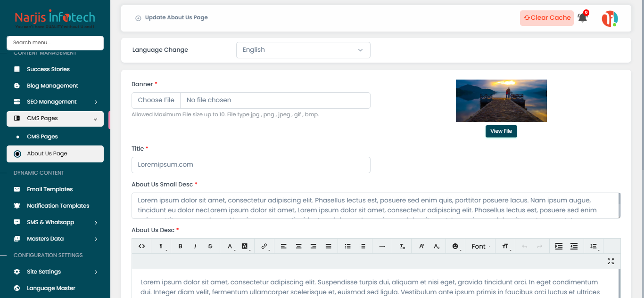Open line height dropdown in editor
The height and width of the screenshot is (298, 644).
coord(594,246)
